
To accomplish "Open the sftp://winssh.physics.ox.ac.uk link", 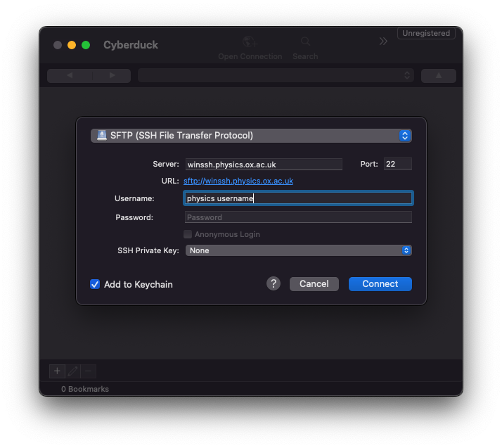I will tap(238, 181).
